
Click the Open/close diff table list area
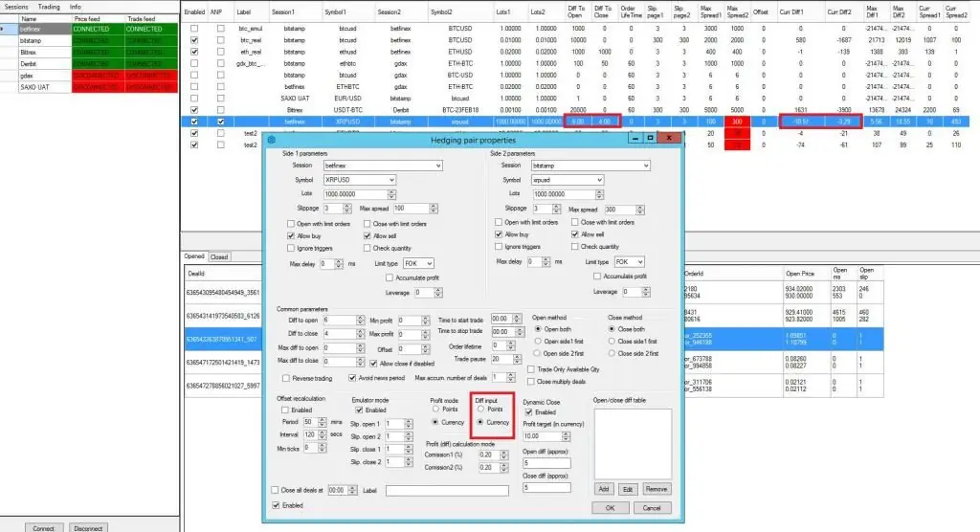tap(633, 444)
